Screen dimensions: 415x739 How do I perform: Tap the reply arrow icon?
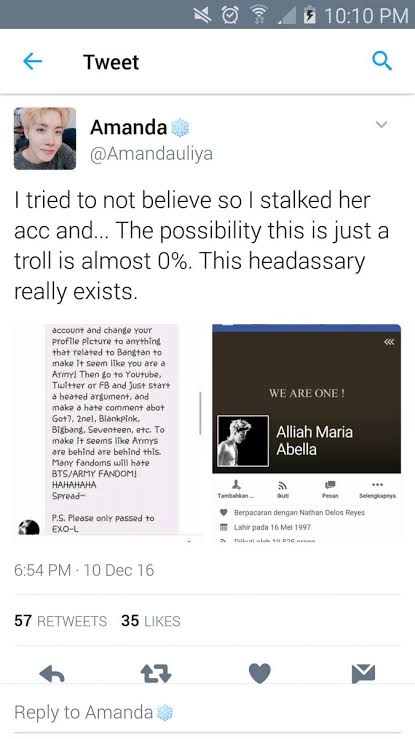[x=52, y=674]
